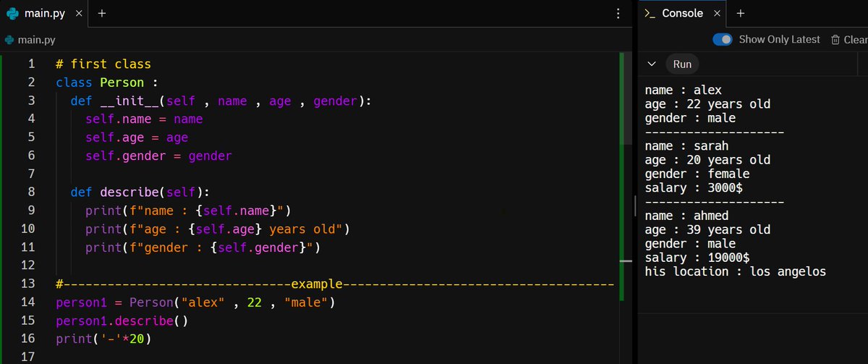This screenshot has height=364, width=868.
Task: Click the Python icon on main.py tab
Action: tap(12, 14)
